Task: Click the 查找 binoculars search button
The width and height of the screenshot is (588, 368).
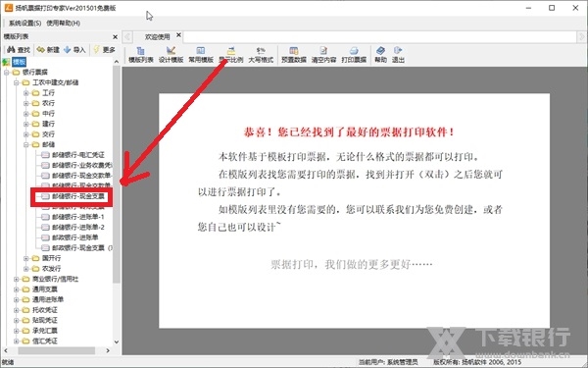Action: point(19,50)
